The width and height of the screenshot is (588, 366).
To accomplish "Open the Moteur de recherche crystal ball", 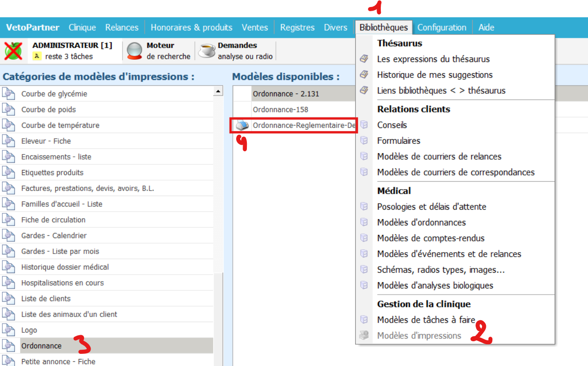I will pyautogui.click(x=134, y=51).
